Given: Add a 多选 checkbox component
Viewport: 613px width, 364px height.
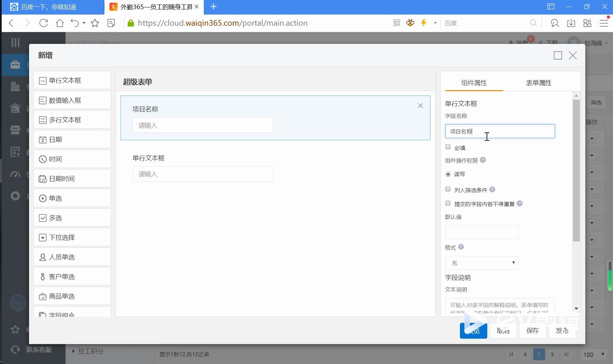Looking at the screenshot, I should (72, 217).
